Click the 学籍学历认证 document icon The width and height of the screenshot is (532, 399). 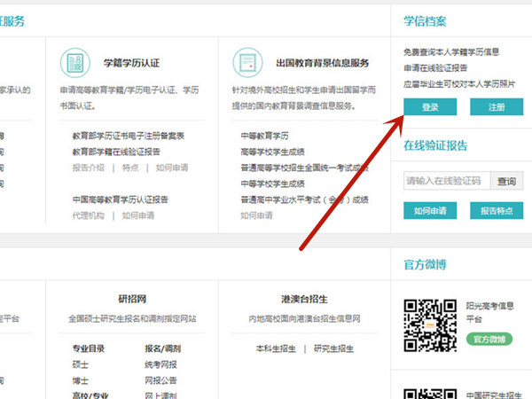(x=75, y=62)
